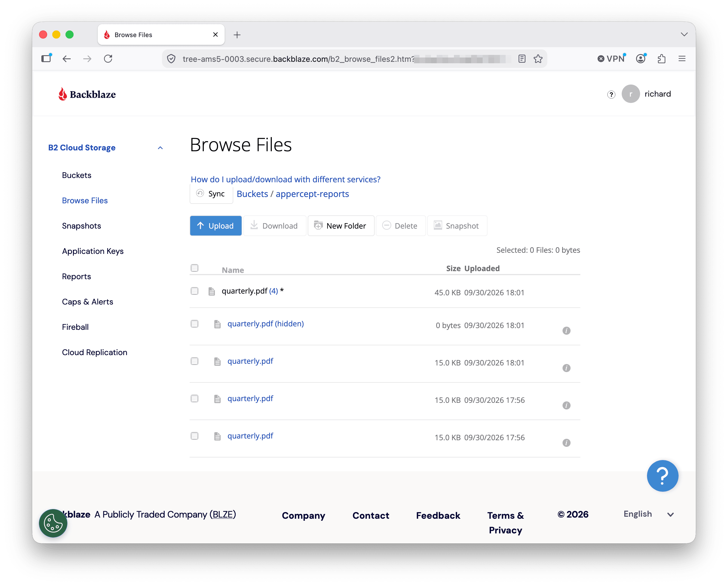Viewport: 728px width, 586px height.
Task: Open the site security shield info
Action: [x=172, y=59]
